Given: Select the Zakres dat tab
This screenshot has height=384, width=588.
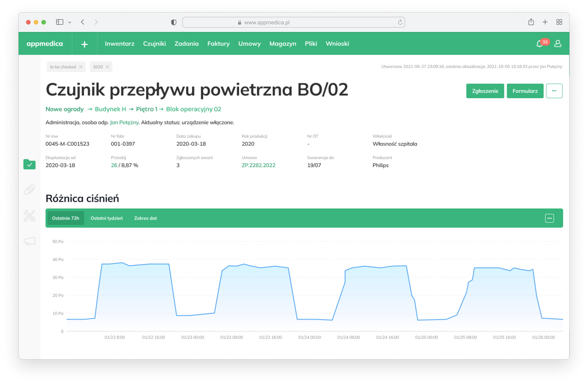Looking at the screenshot, I should (x=145, y=218).
